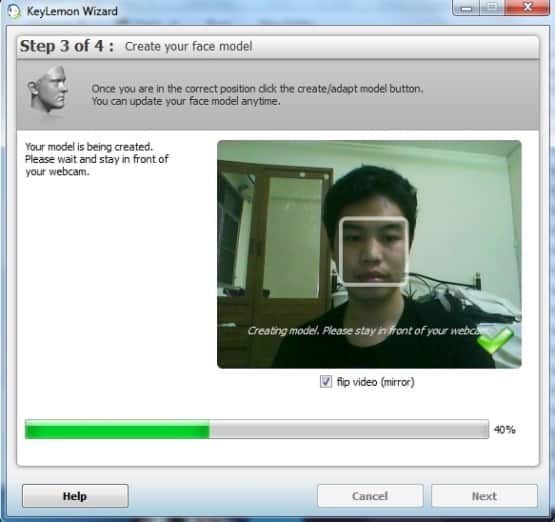Screen dimensions: 555x522
Task: Click the green checkmark on the webcam video
Action: click(x=494, y=340)
